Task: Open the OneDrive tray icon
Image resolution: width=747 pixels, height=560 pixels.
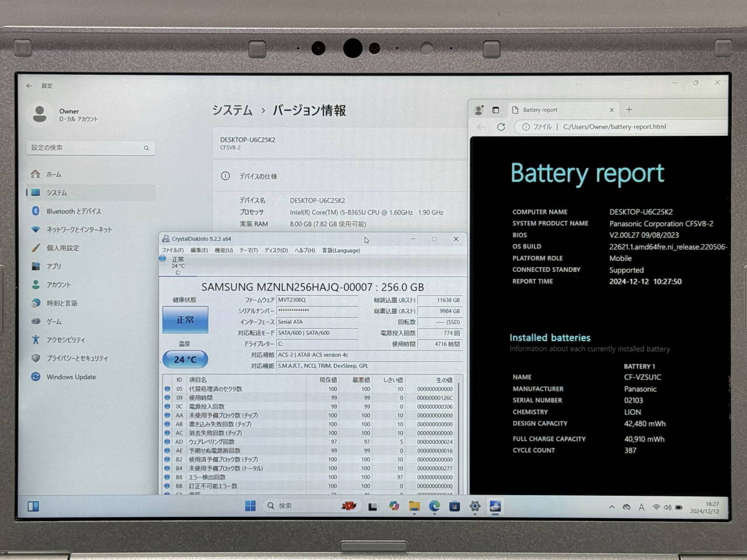Action: point(626,507)
